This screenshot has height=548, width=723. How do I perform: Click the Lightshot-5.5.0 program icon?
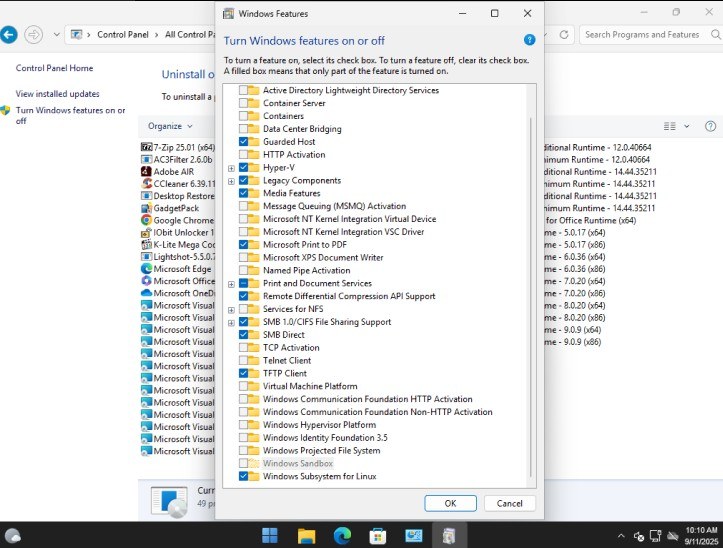pyautogui.click(x=146, y=256)
